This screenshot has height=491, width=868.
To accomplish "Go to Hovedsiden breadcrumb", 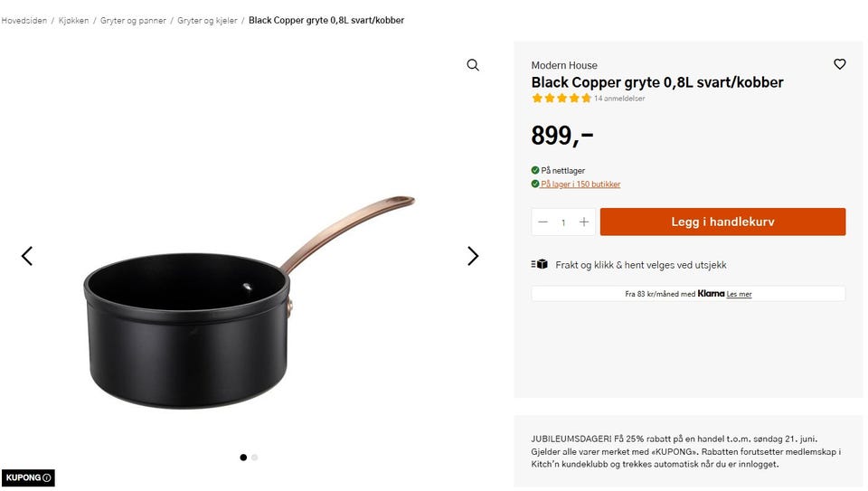I will [24, 21].
